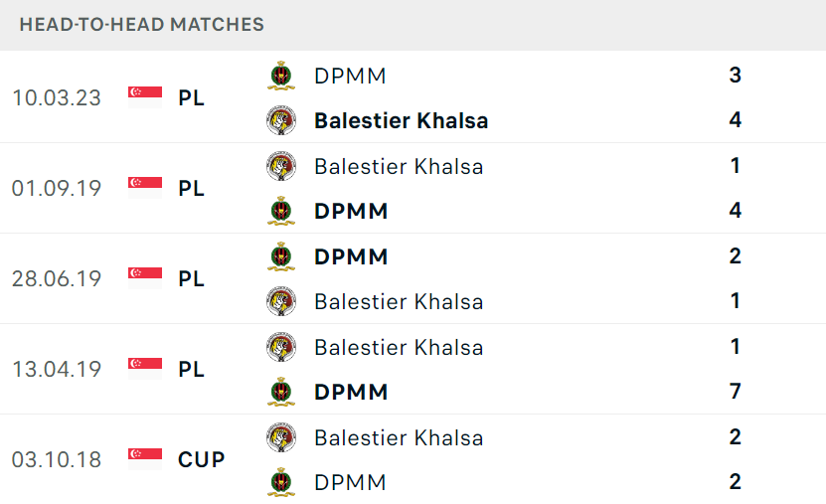The height and width of the screenshot is (504, 826).
Task: Click date 03.10.18 of cup match
Action: [x=57, y=459]
